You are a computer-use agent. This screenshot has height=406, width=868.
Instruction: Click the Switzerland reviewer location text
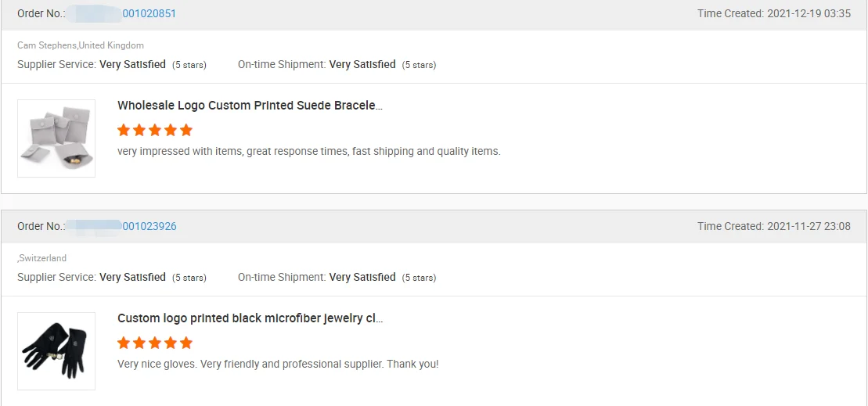click(x=42, y=258)
